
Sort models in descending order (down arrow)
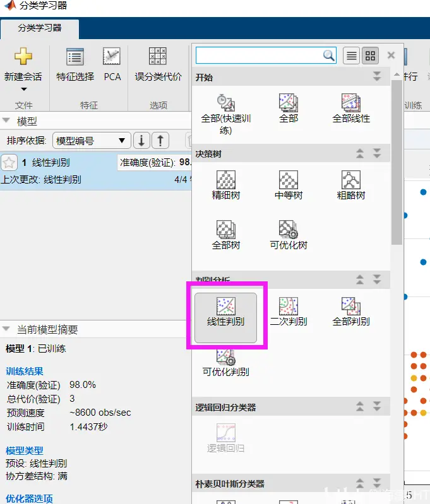141,141
